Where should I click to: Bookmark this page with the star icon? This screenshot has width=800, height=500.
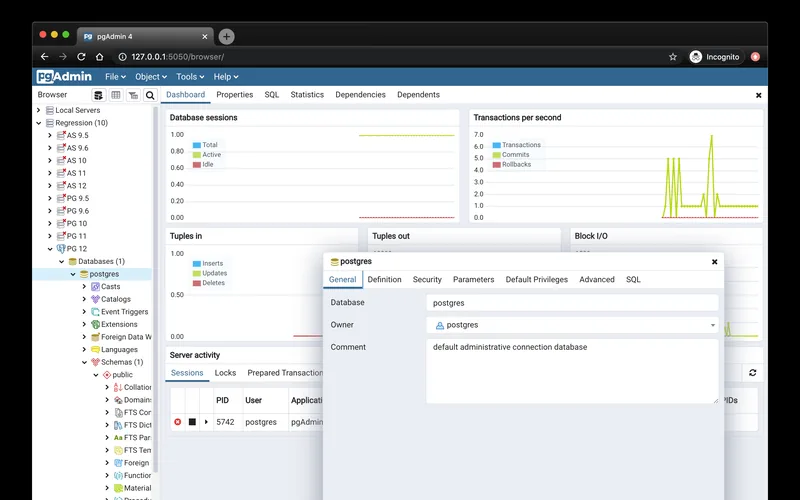tap(673, 57)
